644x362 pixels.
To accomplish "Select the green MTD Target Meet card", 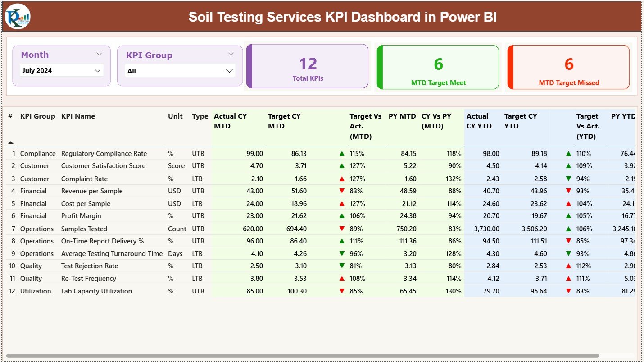I will (x=437, y=67).
